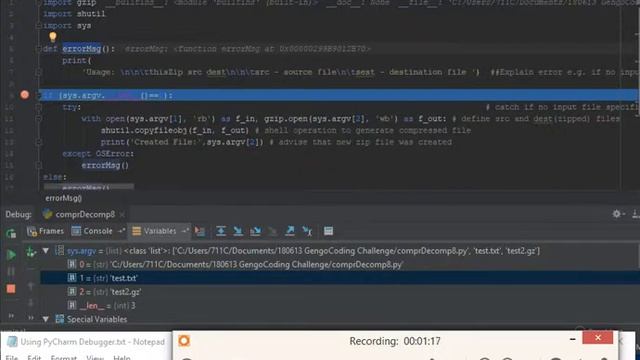640x360 pixels.
Task: Expand more Variables toolbar actions chevron
Action: click(31, 317)
